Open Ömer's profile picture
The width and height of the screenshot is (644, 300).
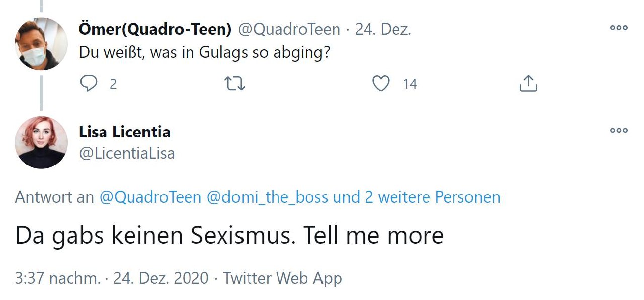[x=41, y=44]
